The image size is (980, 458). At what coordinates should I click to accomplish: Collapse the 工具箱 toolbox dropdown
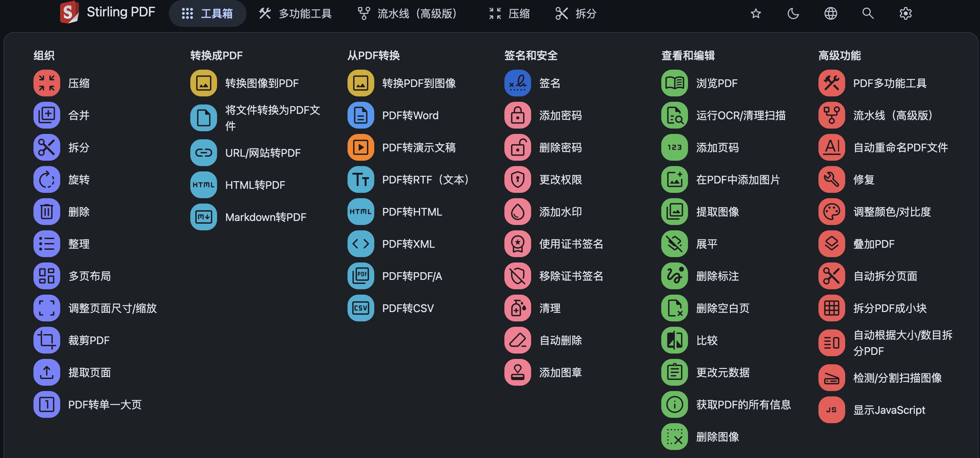[x=207, y=14]
